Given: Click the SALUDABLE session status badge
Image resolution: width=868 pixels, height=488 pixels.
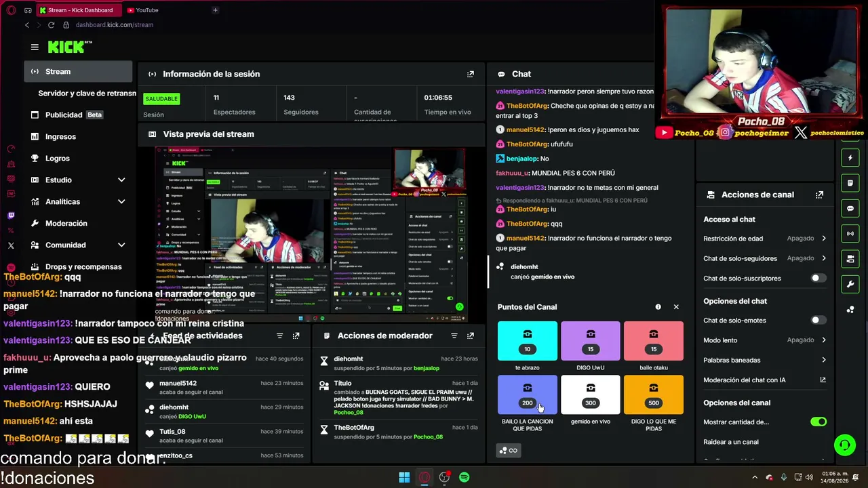Looking at the screenshot, I should click(161, 99).
